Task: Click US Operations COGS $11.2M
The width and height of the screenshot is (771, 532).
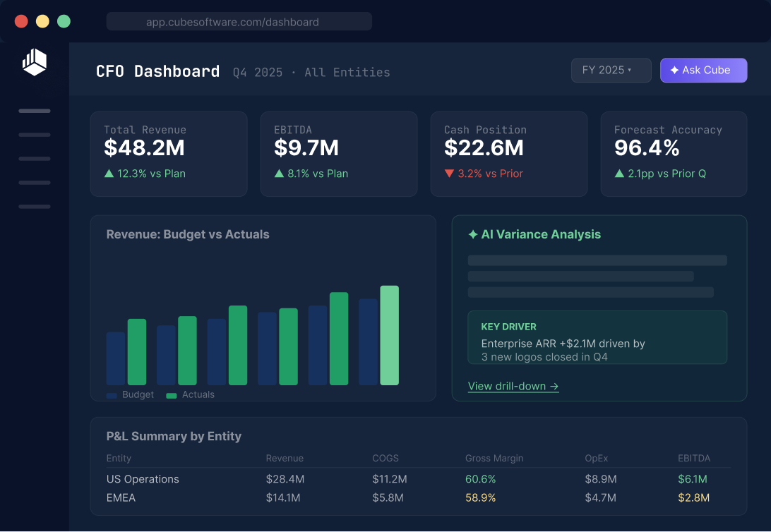Action: (390, 479)
